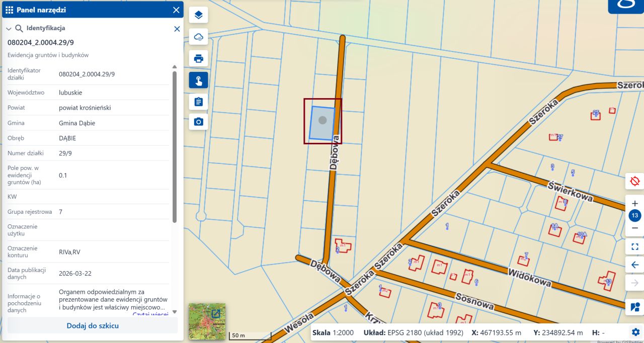Toggle fullscreen map view

click(x=635, y=247)
